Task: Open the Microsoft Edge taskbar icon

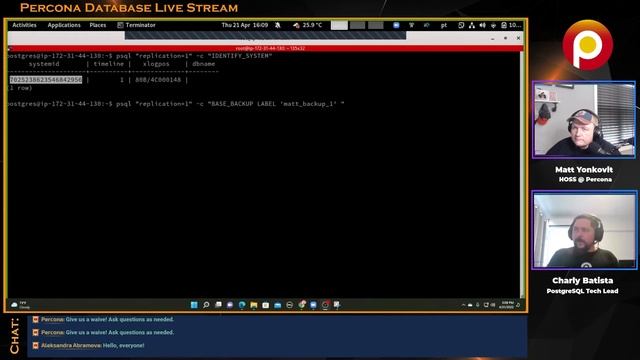Action: 242,304
